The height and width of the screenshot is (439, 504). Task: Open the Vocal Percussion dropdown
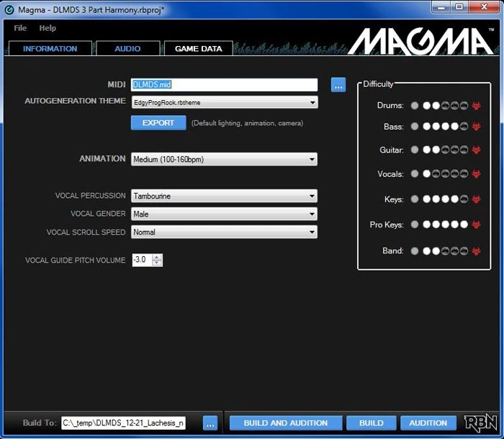(224, 196)
